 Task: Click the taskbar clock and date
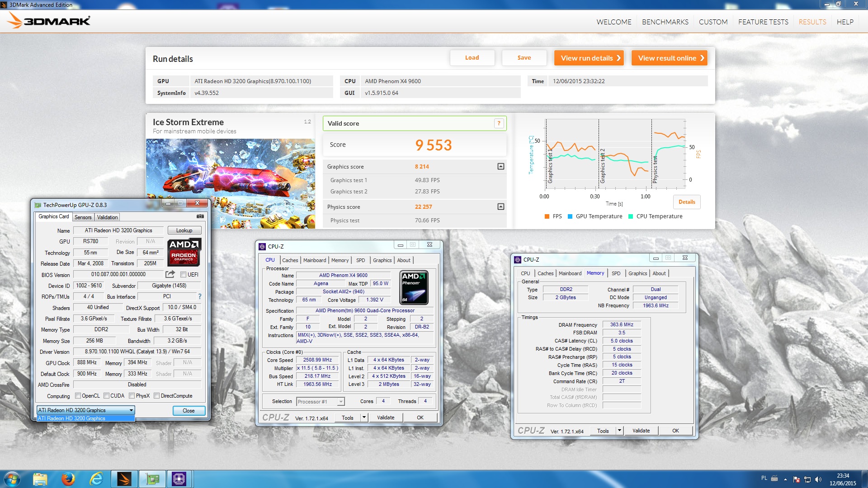[843, 479]
